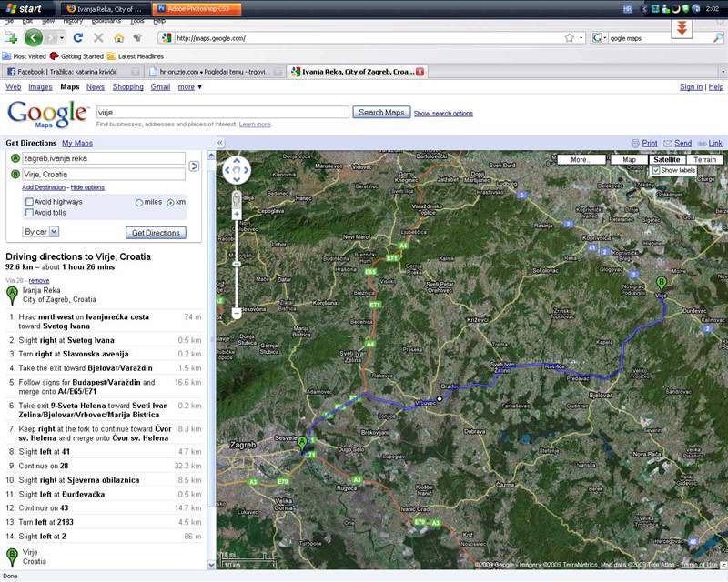Click the swap start and destination icon
The height and width of the screenshot is (582, 728).
194,166
